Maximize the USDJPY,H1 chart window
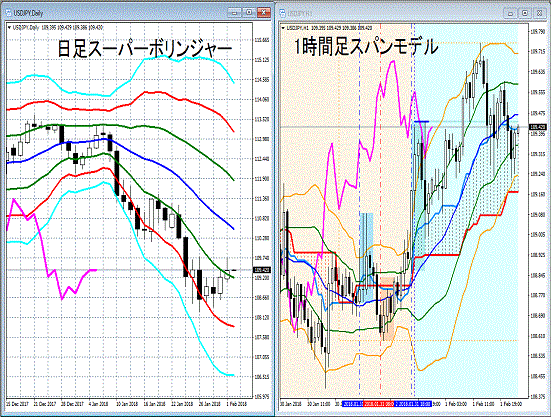The image size is (551, 418). (x=525, y=13)
